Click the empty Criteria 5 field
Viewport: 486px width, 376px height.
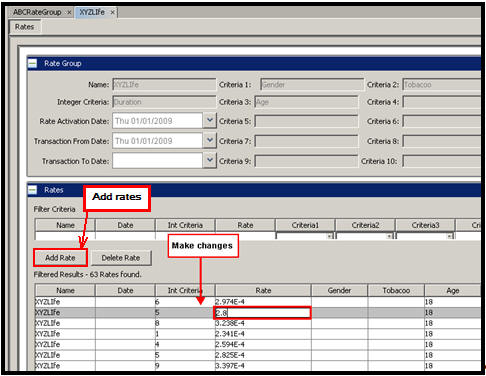coord(306,121)
